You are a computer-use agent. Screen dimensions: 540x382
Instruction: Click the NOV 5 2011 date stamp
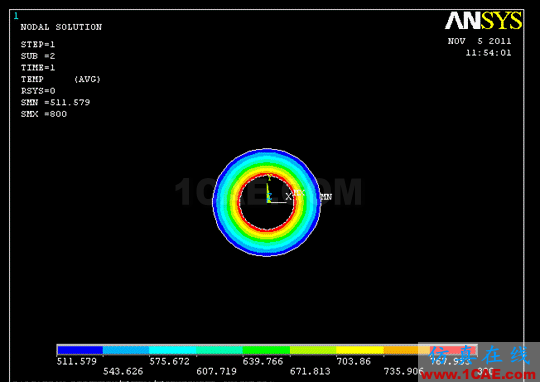click(479, 41)
